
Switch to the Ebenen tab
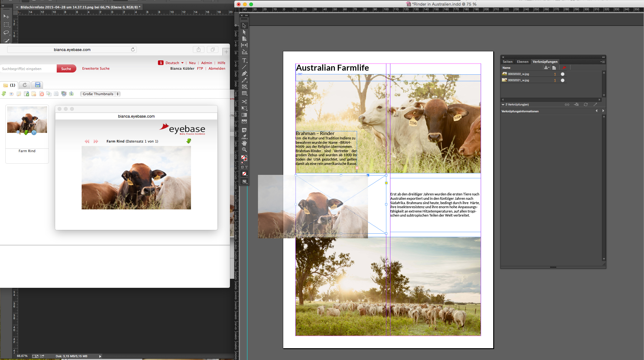coord(522,62)
